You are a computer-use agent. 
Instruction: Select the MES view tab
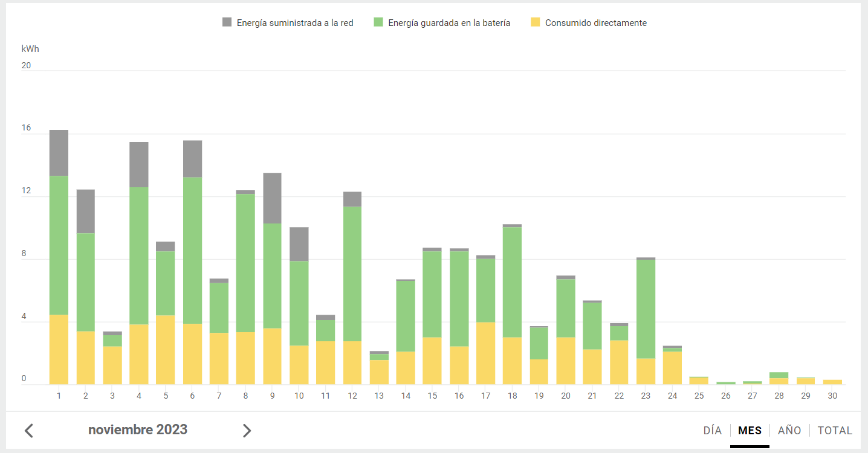(750, 431)
